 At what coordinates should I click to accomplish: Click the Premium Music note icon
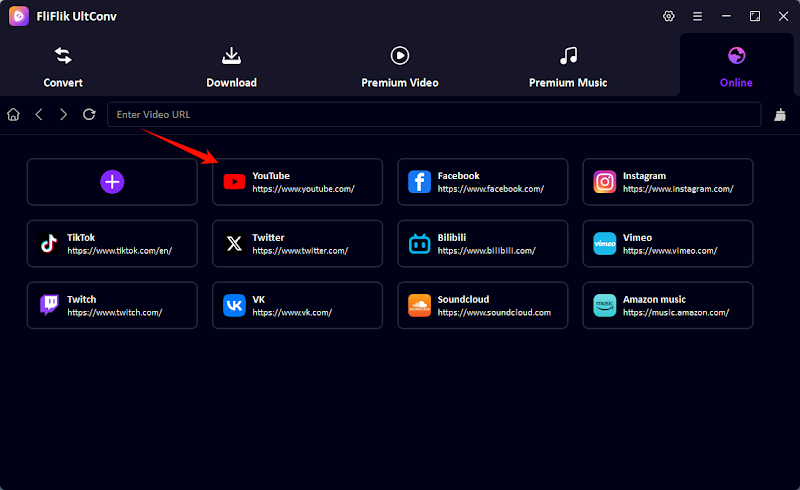click(x=568, y=56)
